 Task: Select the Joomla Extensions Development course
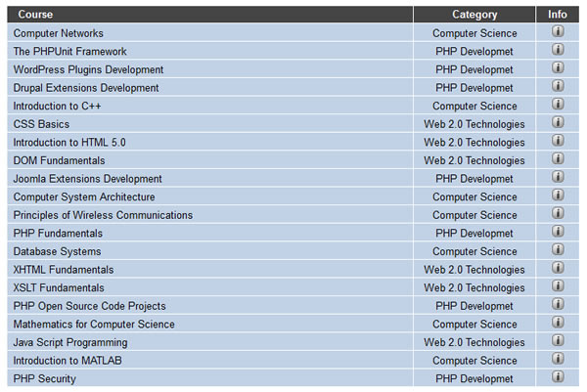point(87,179)
